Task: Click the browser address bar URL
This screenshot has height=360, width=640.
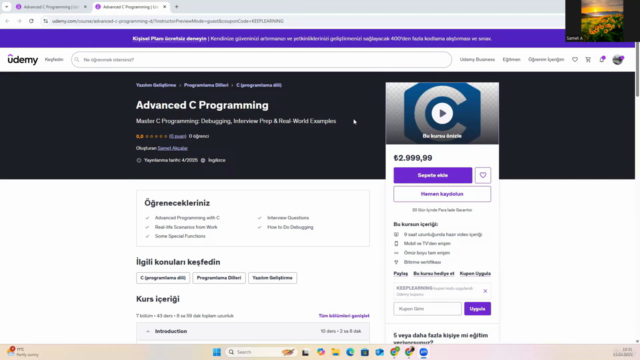Action: tap(168, 21)
